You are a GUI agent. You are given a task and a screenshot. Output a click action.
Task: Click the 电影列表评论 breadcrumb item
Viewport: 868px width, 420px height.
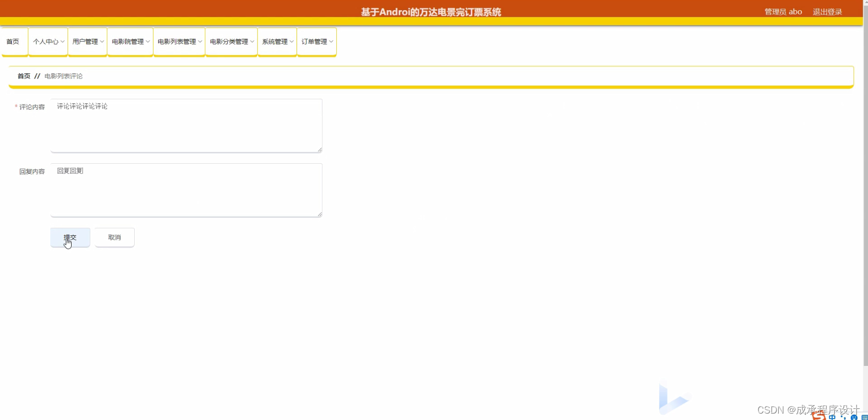[x=64, y=76]
